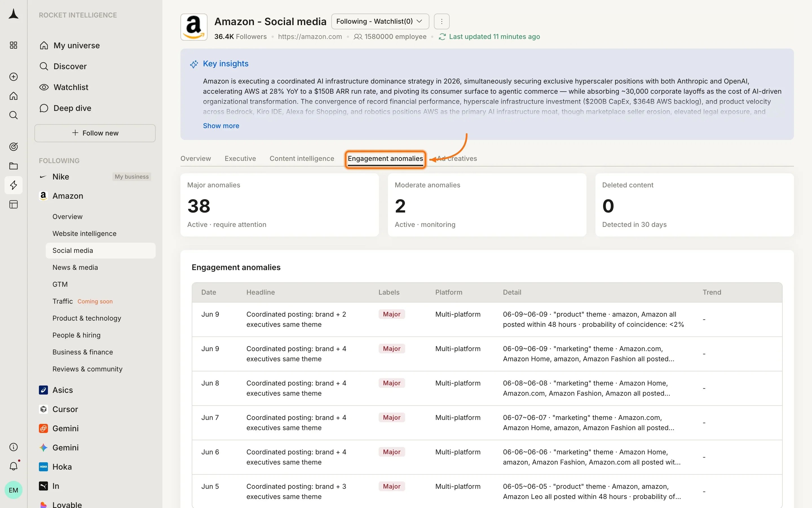Click the refresh icon beside Last updated
The image size is (812, 508).
coord(442,37)
